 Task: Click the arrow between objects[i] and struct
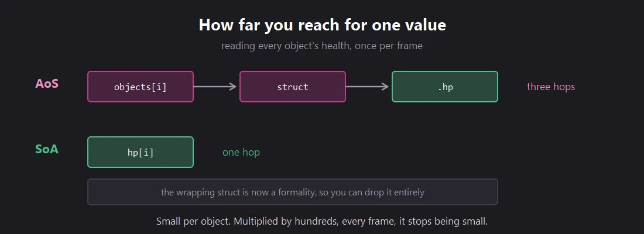tap(215, 87)
